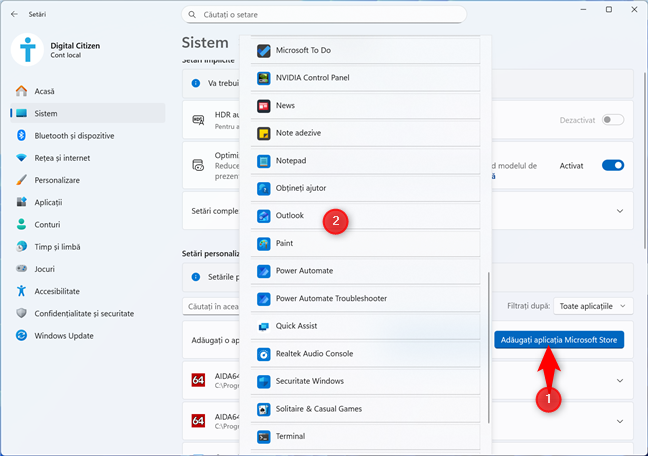The image size is (648, 456).
Task: Click Adăugați aplicația Microsoft Store button
Action: pyautogui.click(x=559, y=340)
